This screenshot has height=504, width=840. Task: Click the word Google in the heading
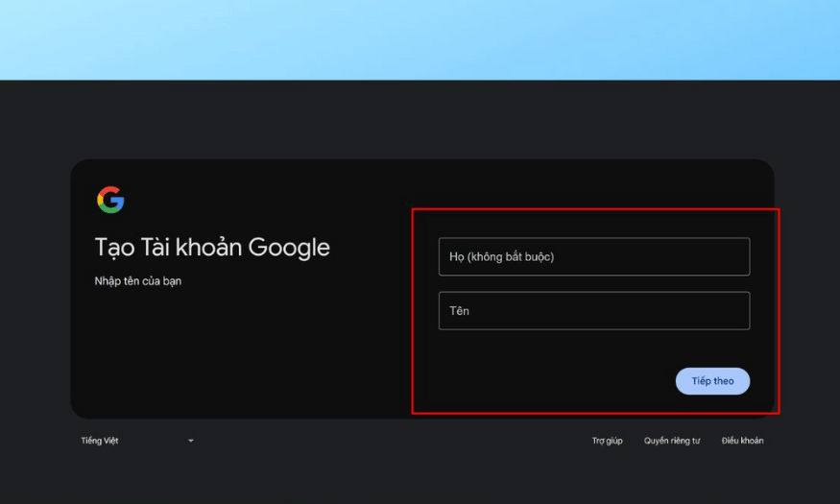coord(289,248)
